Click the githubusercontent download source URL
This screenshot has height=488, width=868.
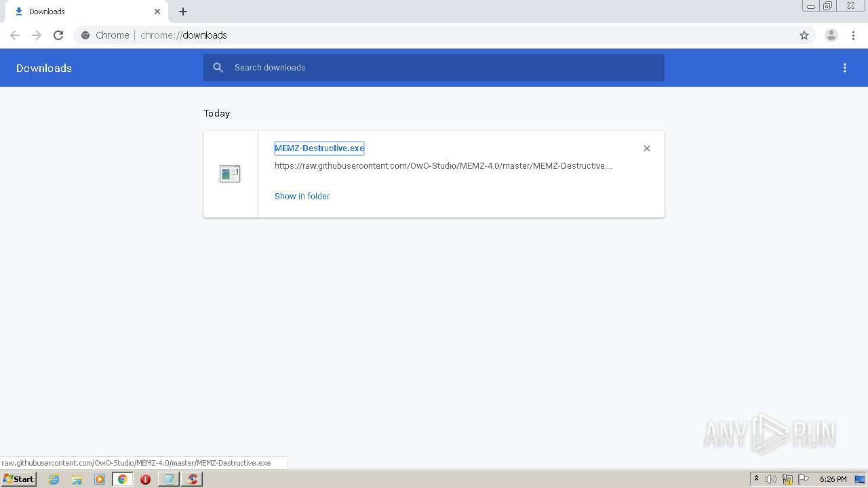pyautogui.click(x=443, y=166)
